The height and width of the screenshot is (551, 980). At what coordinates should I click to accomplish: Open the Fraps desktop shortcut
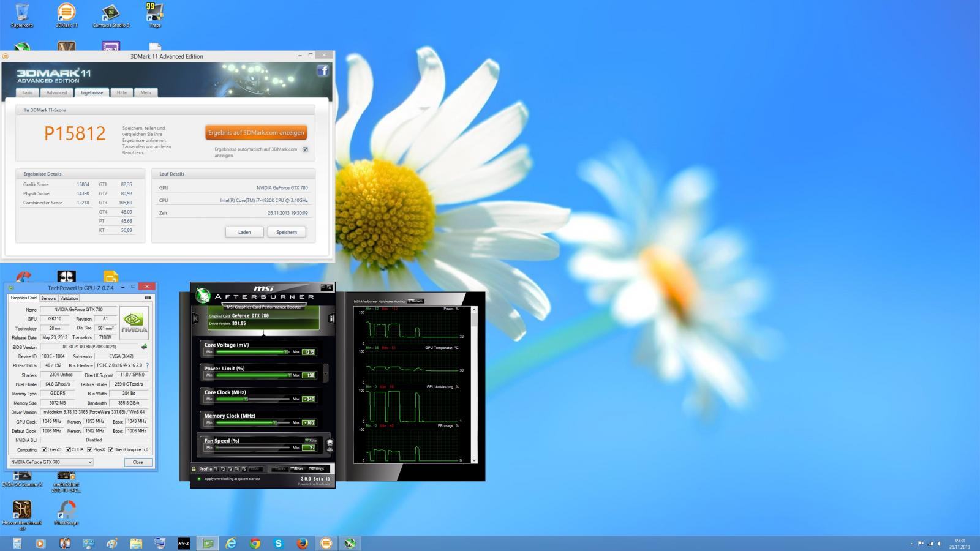(x=155, y=15)
